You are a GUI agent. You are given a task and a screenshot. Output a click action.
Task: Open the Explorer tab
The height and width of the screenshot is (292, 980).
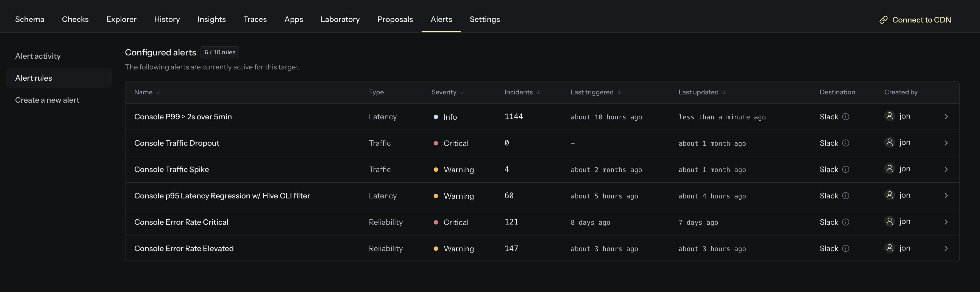coord(121,19)
